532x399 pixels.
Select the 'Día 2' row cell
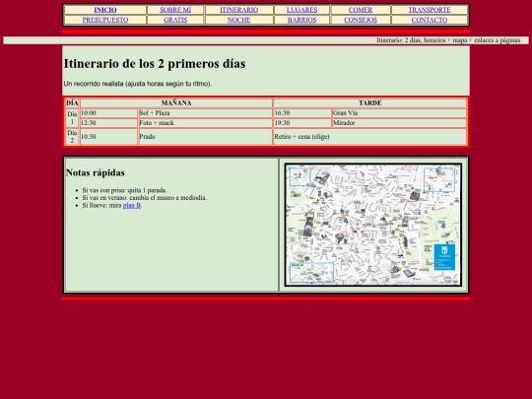[72, 136]
